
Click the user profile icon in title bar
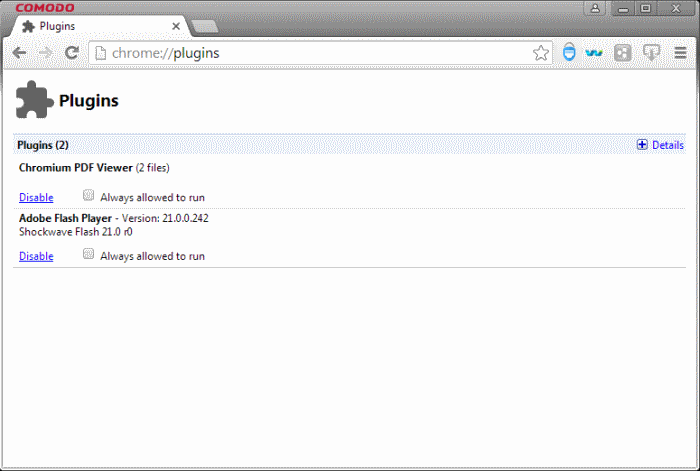pyautogui.click(x=595, y=8)
